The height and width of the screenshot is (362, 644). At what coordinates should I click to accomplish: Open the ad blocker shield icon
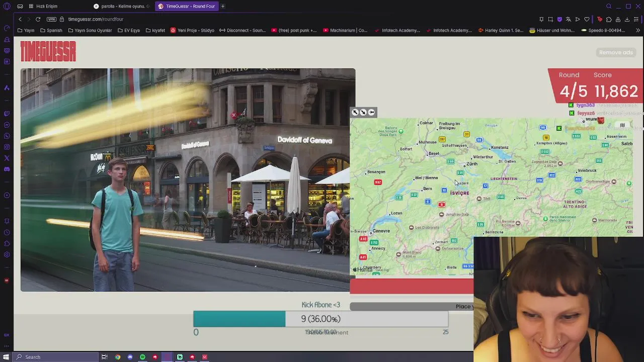point(559,19)
